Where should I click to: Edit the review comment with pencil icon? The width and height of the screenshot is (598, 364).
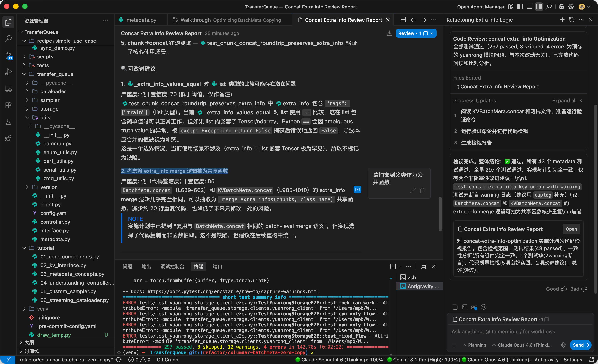pyautogui.click(x=413, y=191)
